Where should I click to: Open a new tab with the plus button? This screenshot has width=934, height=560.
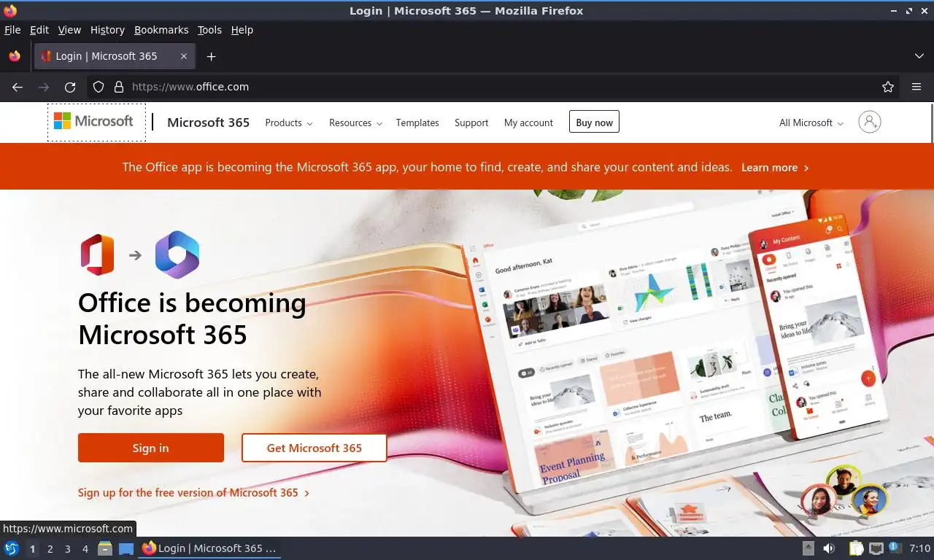211,56
